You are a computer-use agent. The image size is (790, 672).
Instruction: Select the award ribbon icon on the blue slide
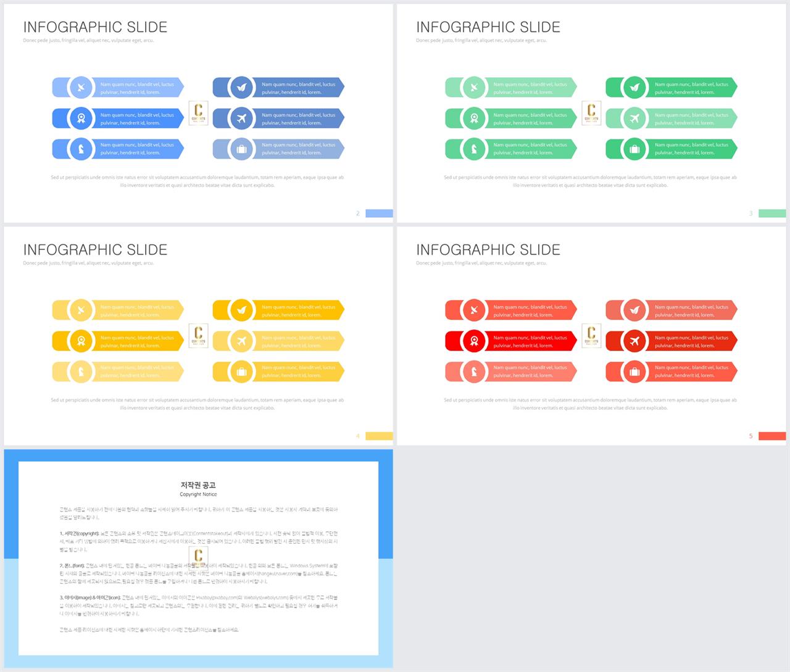click(x=81, y=118)
